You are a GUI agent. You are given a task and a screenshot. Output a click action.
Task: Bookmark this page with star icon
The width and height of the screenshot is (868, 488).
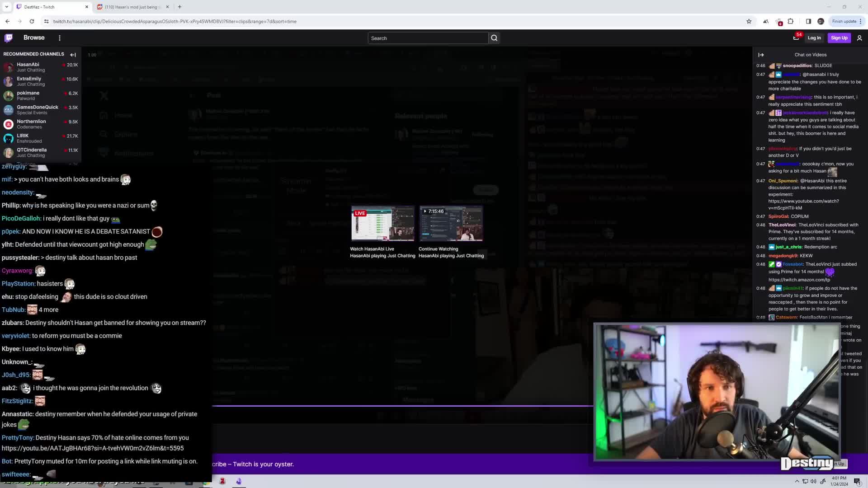pos(749,21)
